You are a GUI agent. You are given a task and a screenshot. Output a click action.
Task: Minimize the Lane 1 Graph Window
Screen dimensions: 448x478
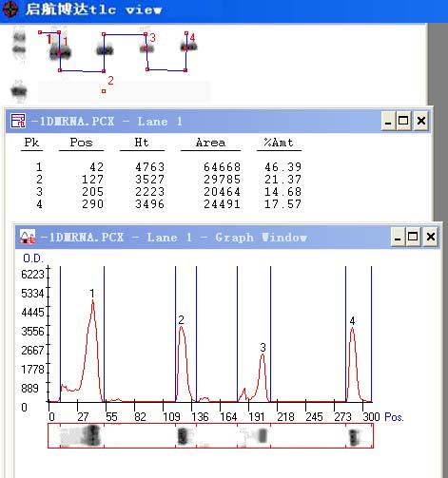pos(398,237)
